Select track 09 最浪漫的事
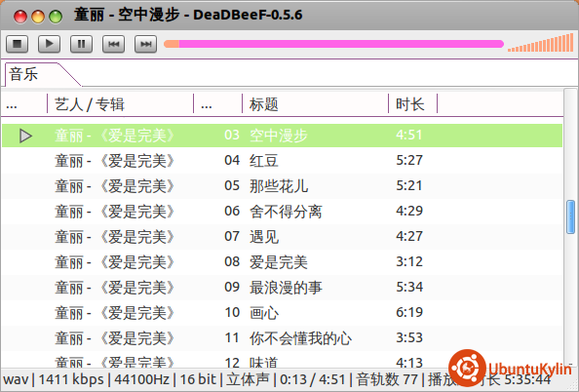This screenshot has width=579, height=392. [282, 288]
